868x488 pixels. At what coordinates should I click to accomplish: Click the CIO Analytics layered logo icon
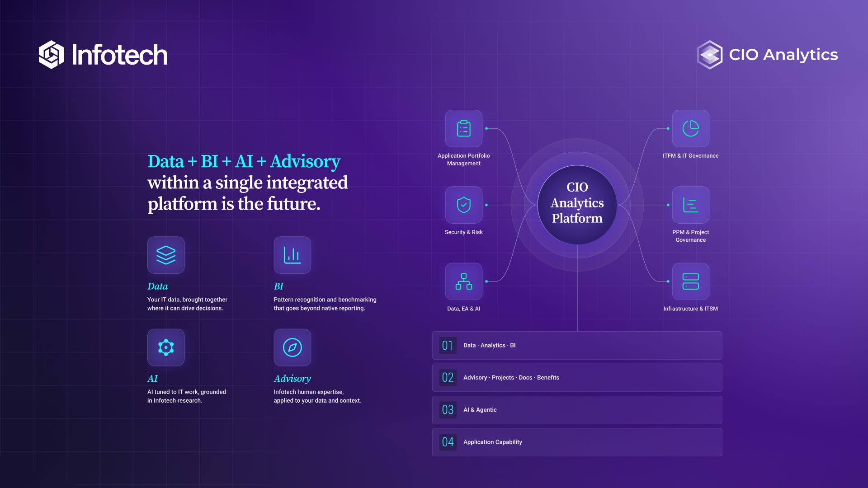(710, 55)
